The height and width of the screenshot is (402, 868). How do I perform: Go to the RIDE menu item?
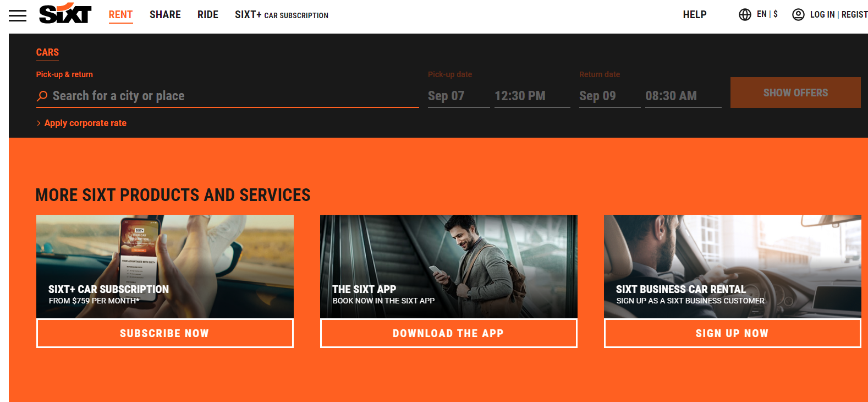tap(208, 15)
